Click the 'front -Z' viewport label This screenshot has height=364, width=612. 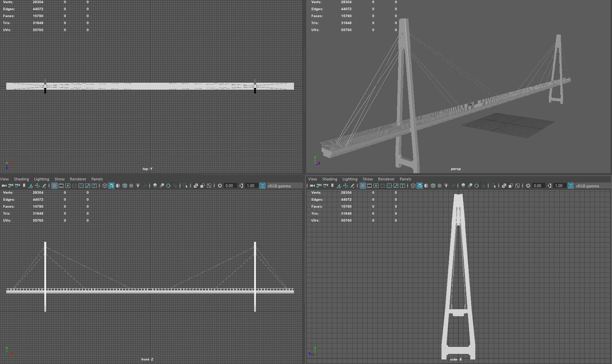pyautogui.click(x=147, y=359)
